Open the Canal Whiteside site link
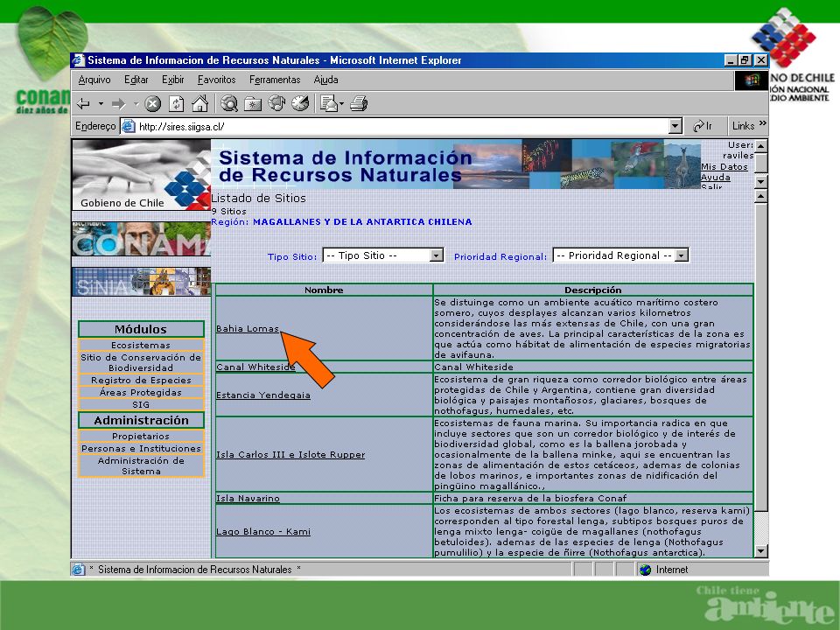This screenshot has height=630, width=840. [x=255, y=367]
